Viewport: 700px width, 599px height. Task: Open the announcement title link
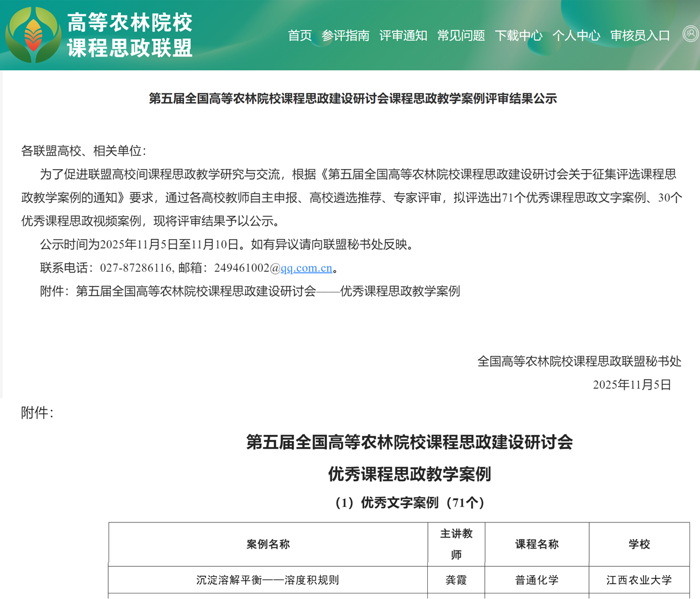click(350, 100)
